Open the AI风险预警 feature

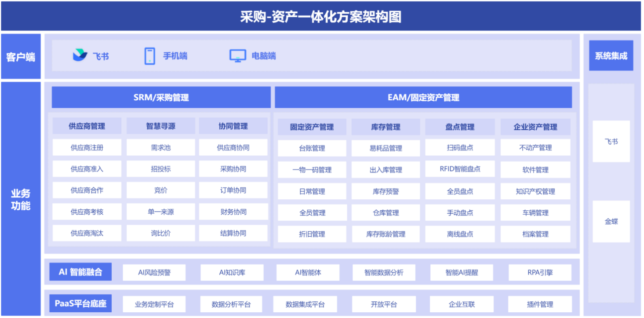tap(154, 272)
